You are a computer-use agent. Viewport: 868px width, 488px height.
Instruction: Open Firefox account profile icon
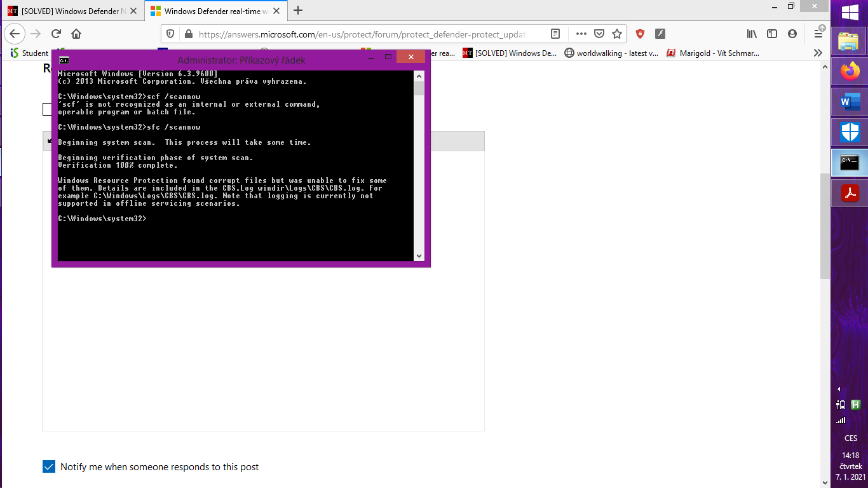pos(792,34)
